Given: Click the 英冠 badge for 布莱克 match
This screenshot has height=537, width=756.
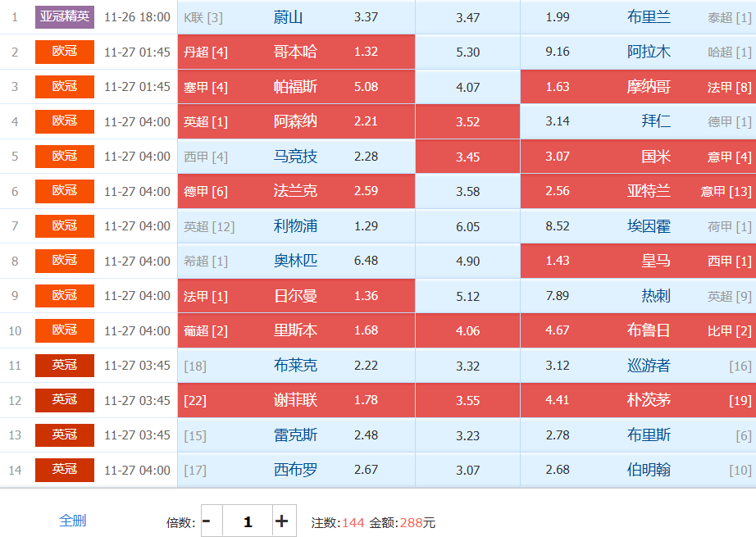Looking at the screenshot, I should click(x=65, y=365).
